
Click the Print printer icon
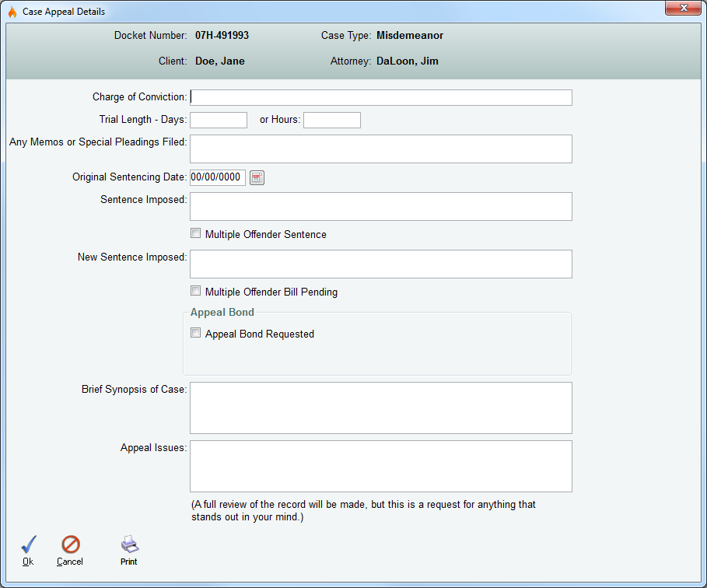point(129,544)
